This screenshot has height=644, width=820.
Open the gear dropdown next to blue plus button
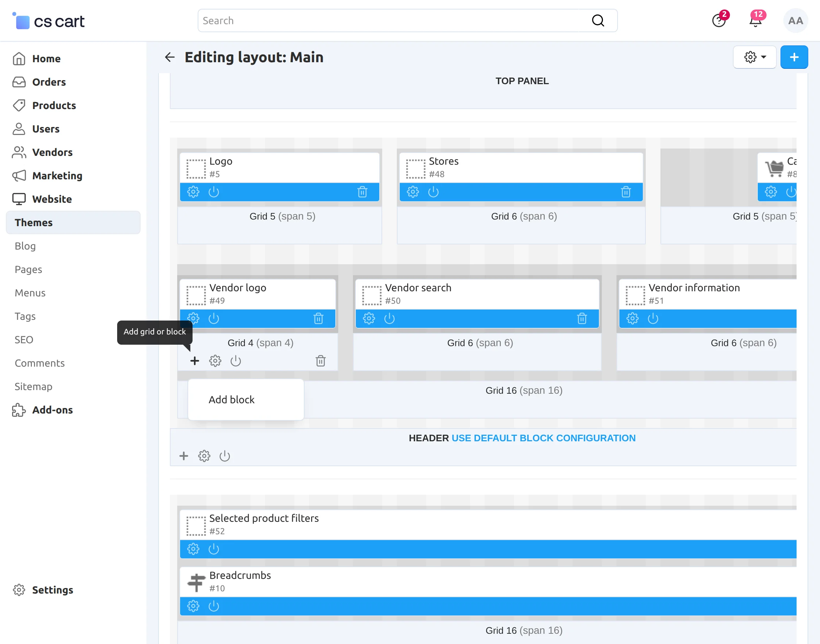(x=754, y=57)
